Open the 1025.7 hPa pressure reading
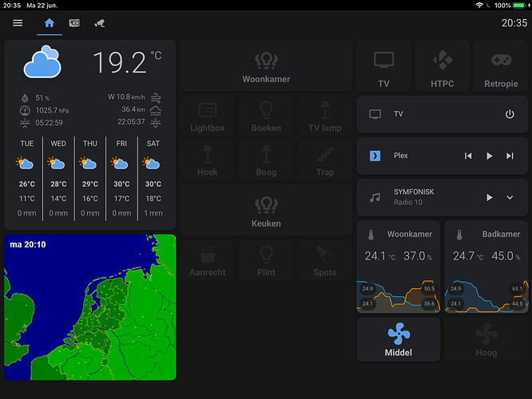This screenshot has width=532, height=399. [52, 110]
